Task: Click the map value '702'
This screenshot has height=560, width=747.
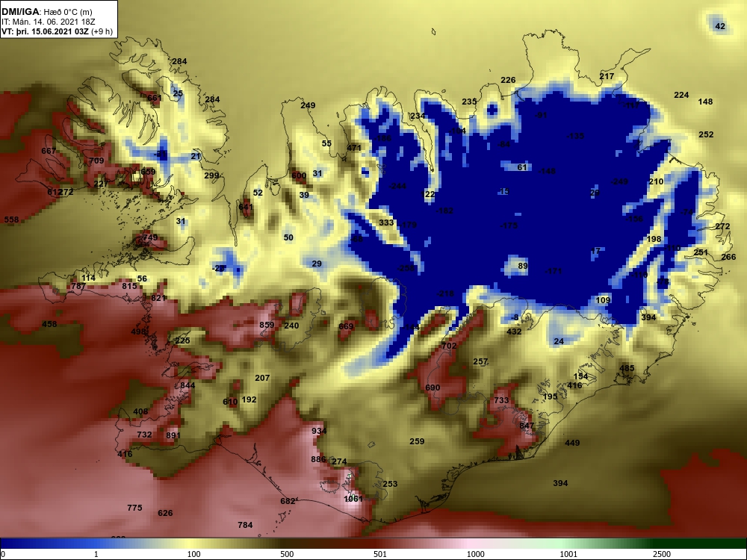Action: (x=449, y=346)
